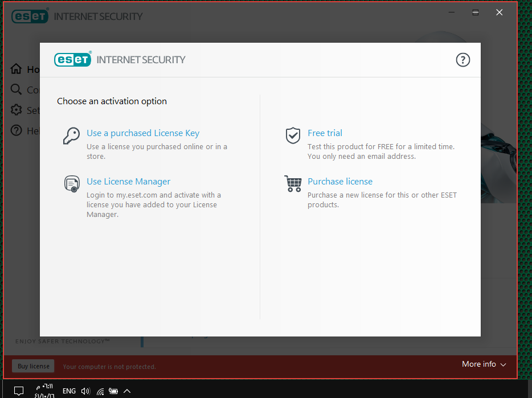The width and height of the screenshot is (532, 398).
Task: Click the Buy license button
Action: [33, 366]
